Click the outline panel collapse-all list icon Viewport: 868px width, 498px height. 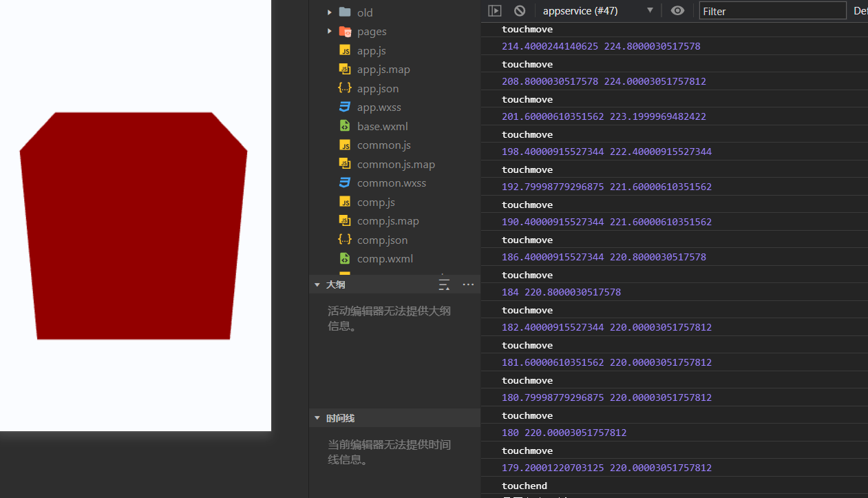click(445, 284)
